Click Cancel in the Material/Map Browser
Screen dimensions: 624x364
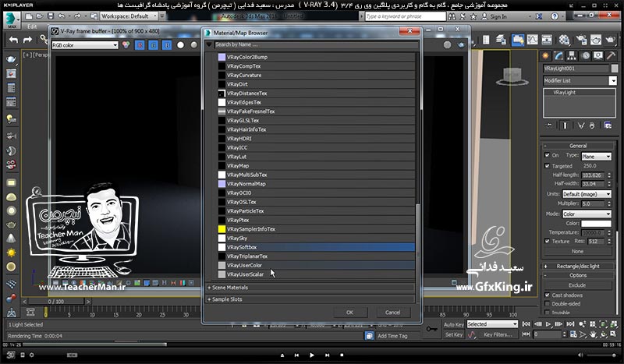pyautogui.click(x=393, y=313)
